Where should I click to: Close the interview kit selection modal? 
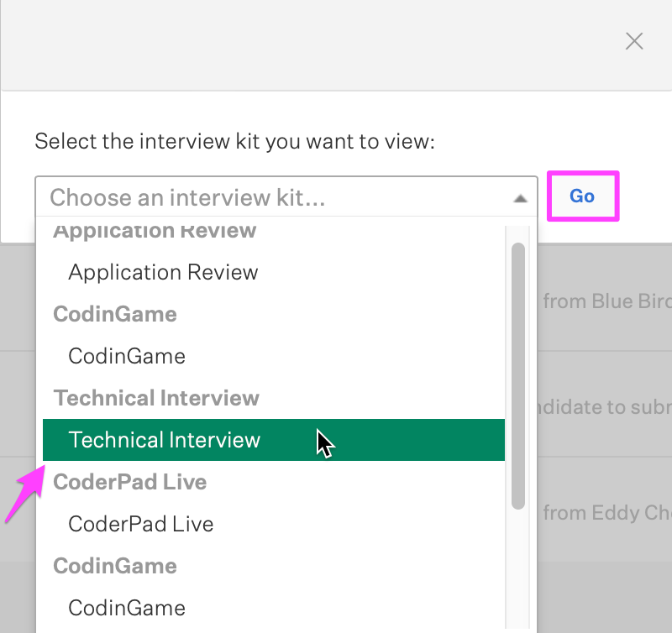[x=633, y=40]
